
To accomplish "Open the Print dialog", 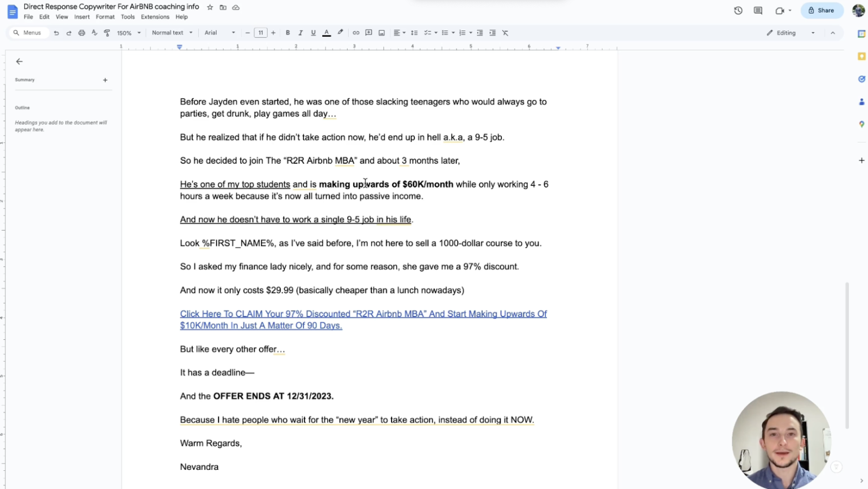I will [81, 32].
